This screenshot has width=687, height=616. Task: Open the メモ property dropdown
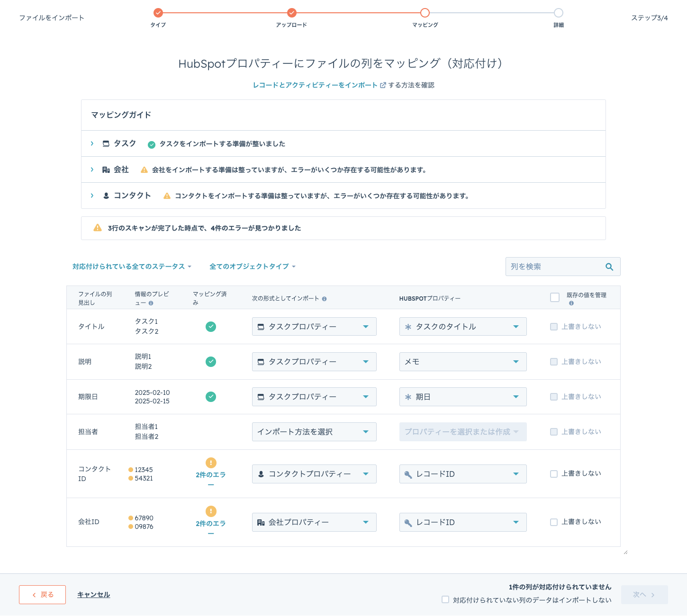click(x=463, y=362)
